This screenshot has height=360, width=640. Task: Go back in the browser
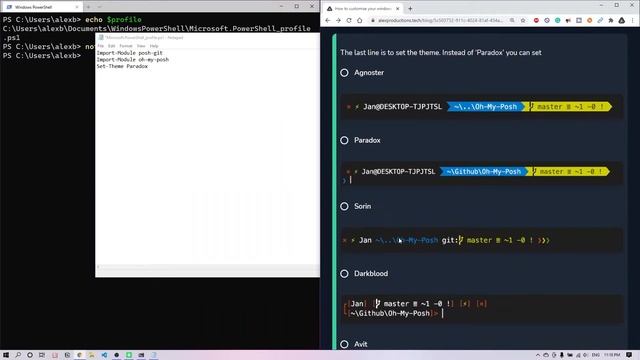[328, 20]
